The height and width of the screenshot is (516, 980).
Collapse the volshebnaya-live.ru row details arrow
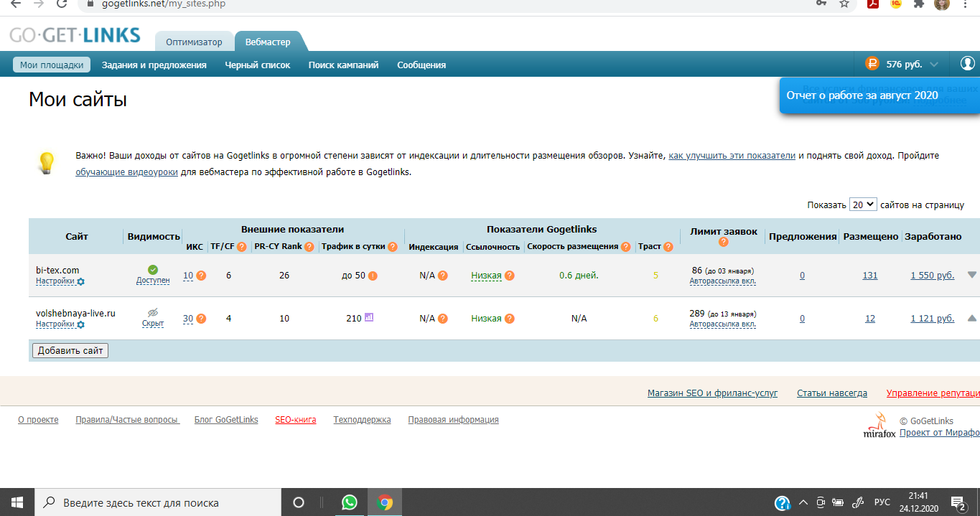pyautogui.click(x=972, y=318)
